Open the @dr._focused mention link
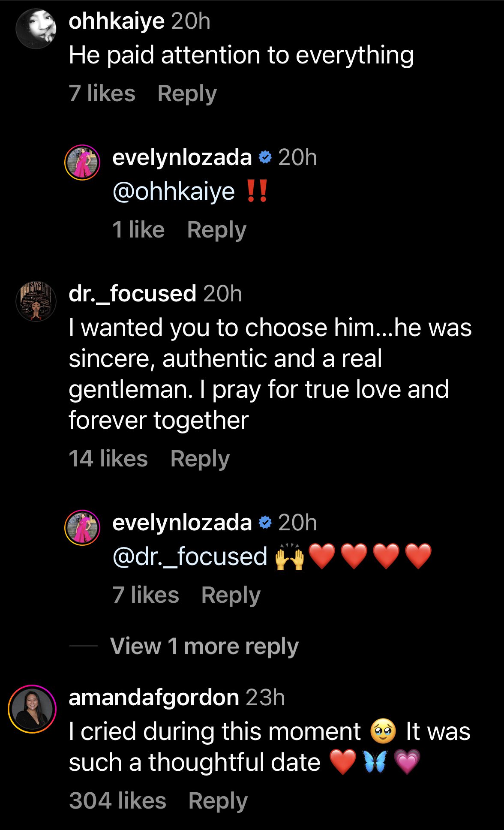504x830 pixels. pos(190,556)
